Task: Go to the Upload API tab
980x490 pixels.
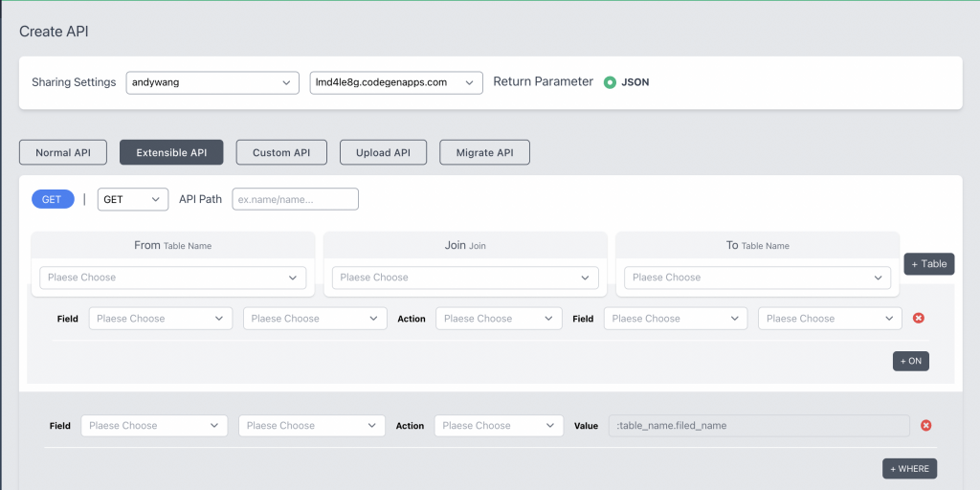Action: click(383, 152)
